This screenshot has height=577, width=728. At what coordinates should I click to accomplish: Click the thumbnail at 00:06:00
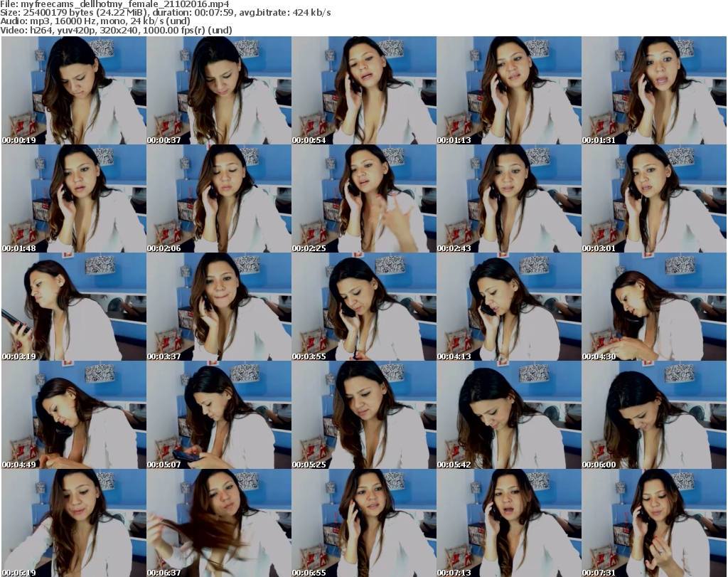653,415
